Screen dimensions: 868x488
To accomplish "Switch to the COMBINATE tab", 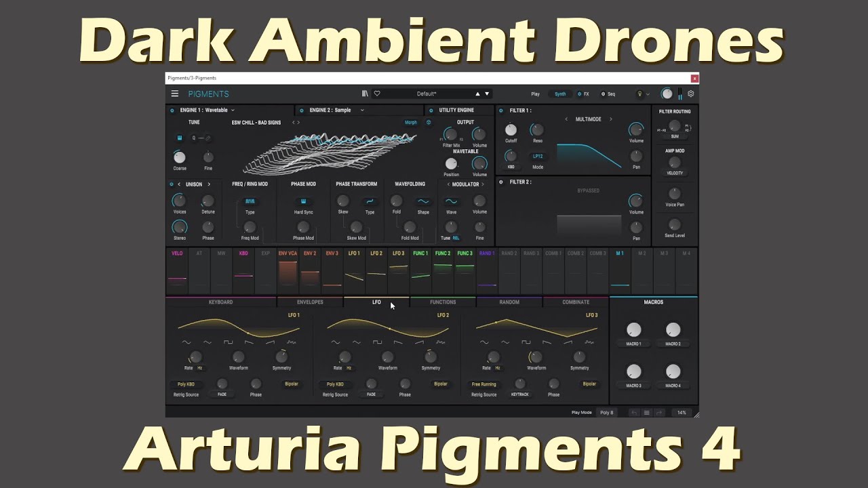I will pyautogui.click(x=576, y=302).
